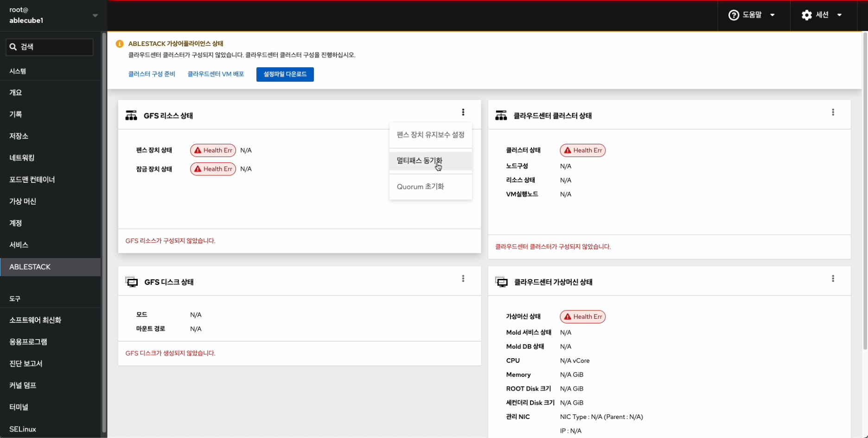
Task: Click '클라우드센터 클러스터가 구성되지 않았습니다.' red footer message
Action: [553, 247]
